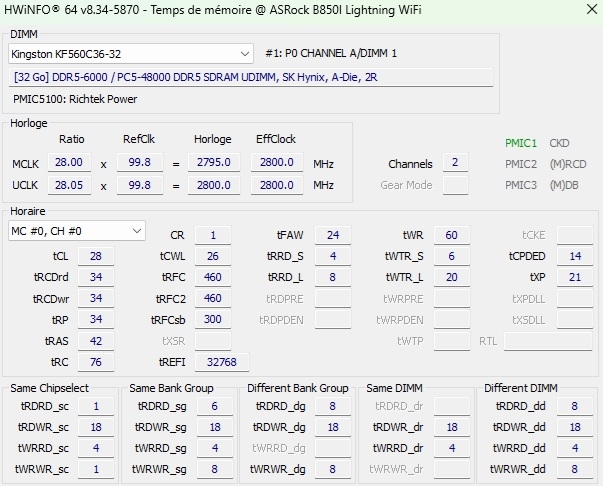Click the PMIC2 label

point(521,164)
